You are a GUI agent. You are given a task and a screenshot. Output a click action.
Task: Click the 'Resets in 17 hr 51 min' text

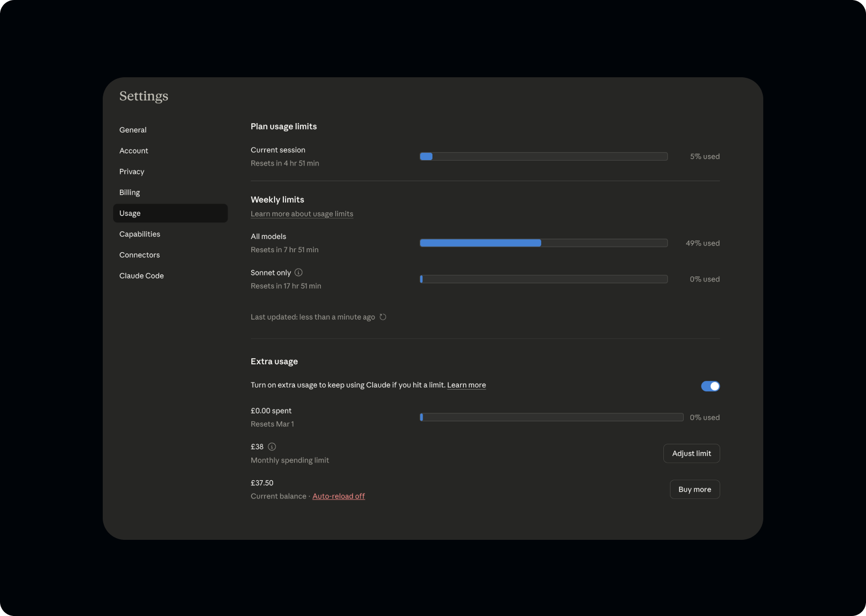click(x=286, y=286)
